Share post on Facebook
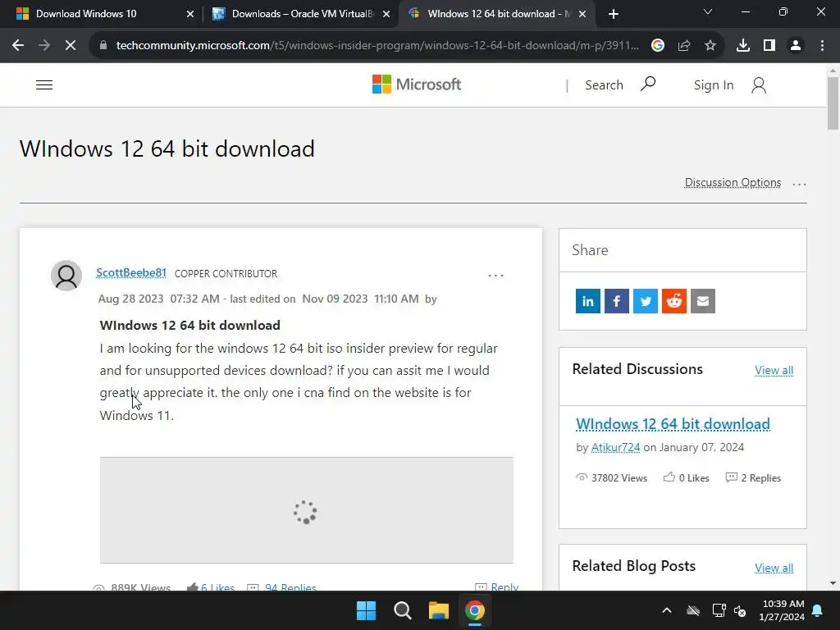The image size is (840, 630). [x=617, y=301]
